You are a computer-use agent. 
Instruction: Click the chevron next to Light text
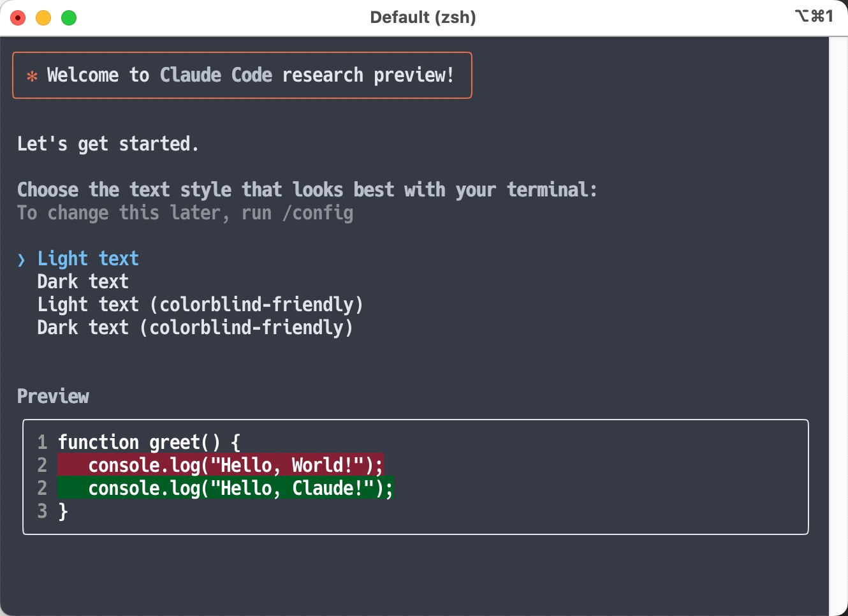point(21,260)
